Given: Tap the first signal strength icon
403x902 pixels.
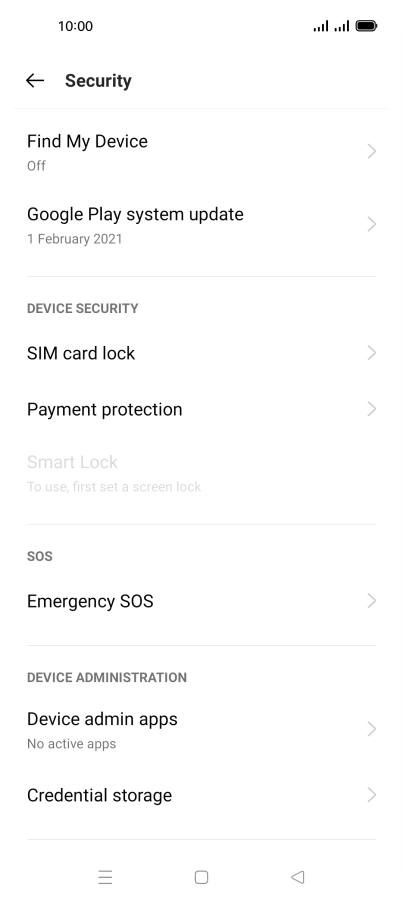Looking at the screenshot, I should point(321,26).
